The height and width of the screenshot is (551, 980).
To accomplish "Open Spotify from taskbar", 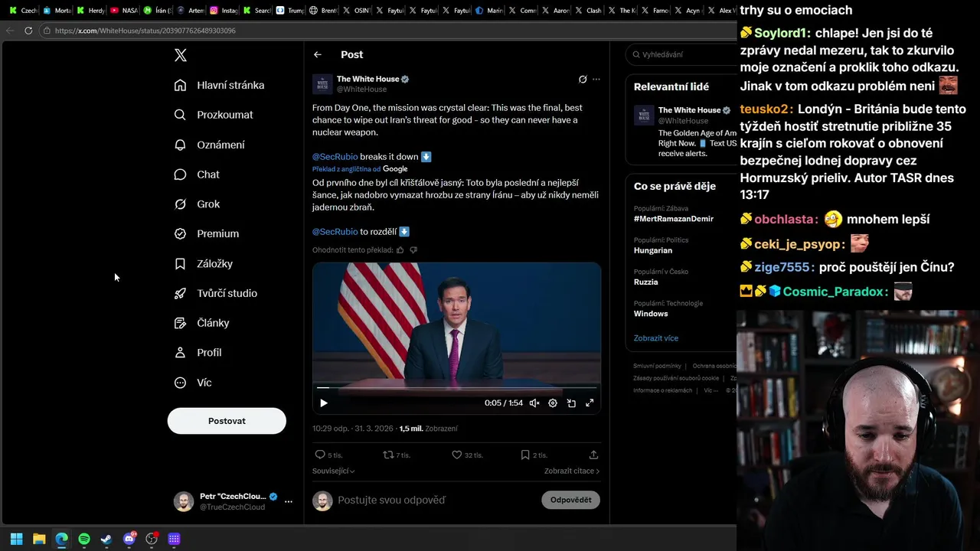I will click(x=84, y=539).
